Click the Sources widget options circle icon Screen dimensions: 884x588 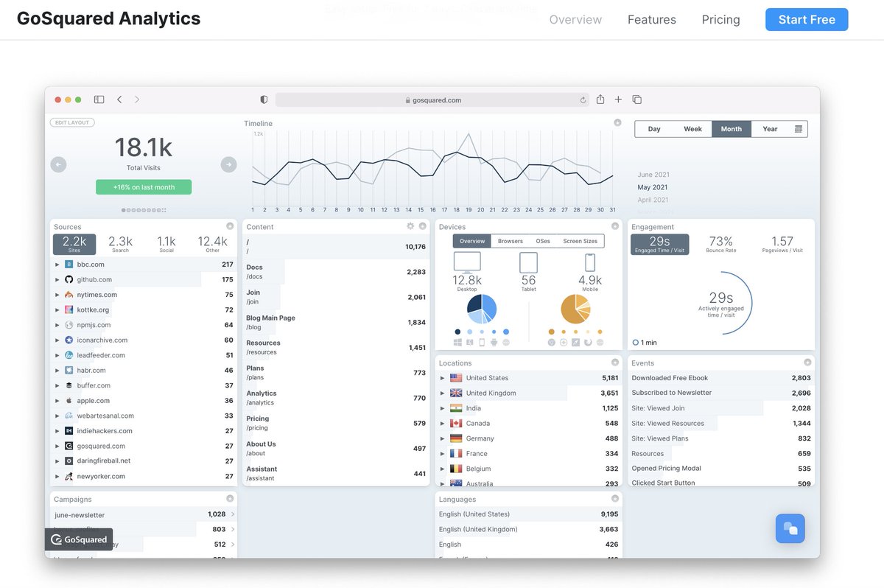point(230,226)
